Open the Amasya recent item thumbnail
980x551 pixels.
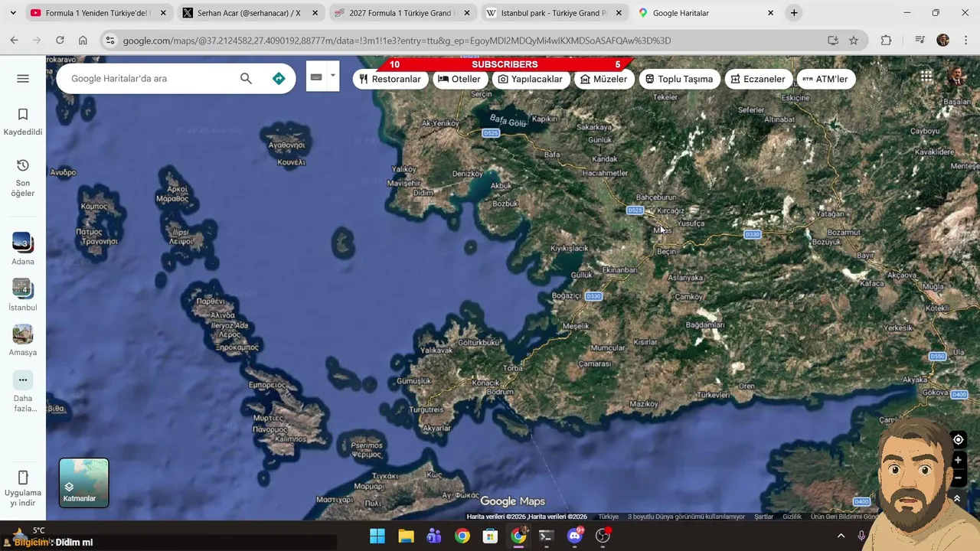pyautogui.click(x=22, y=341)
